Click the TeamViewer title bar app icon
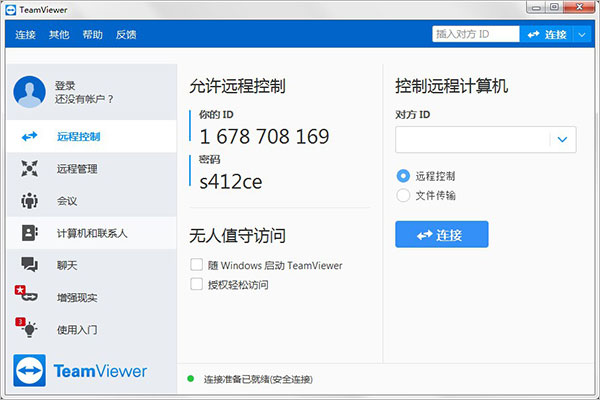 click(11, 10)
